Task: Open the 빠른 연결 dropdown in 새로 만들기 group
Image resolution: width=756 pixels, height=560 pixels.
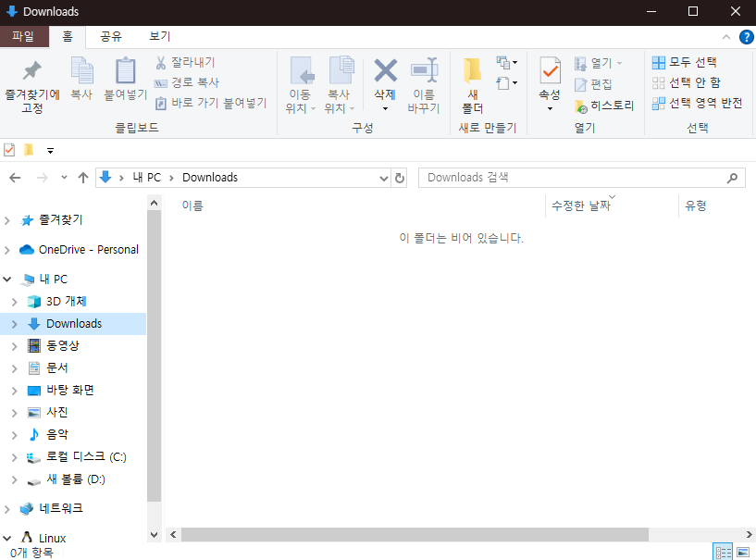Action: click(x=506, y=83)
